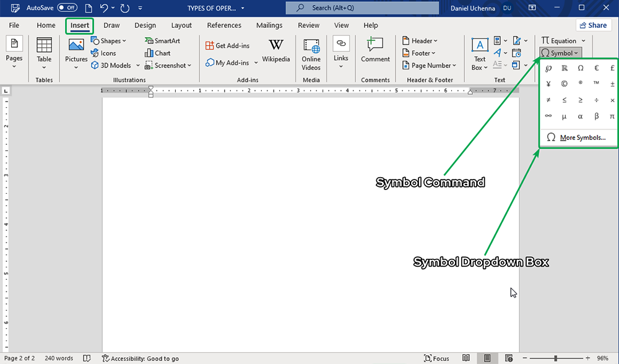This screenshot has width=619, height=364.
Task: Toggle the AutoSave switch
Action: 67,8
